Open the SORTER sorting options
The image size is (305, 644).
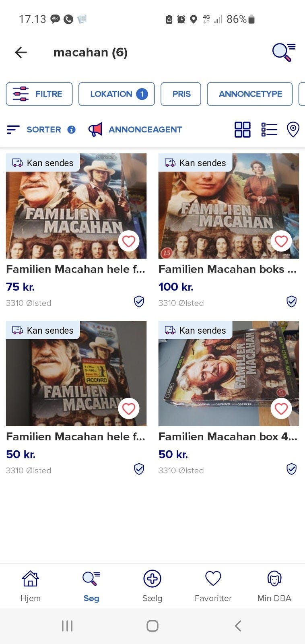(x=34, y=130)
